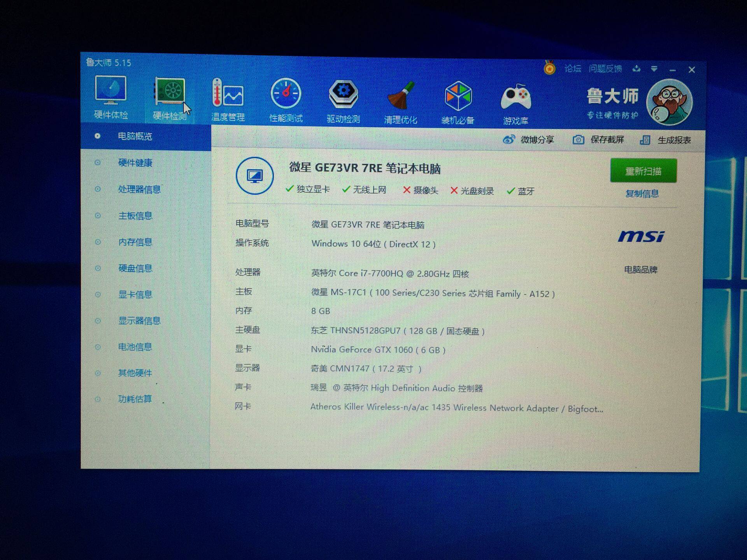Click 生成报表 to generate a report
747x560 pixels.
[x=666, y=140]
